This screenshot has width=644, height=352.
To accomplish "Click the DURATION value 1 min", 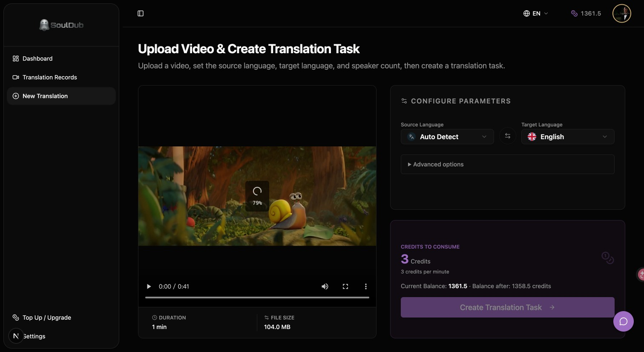I will pyautogui.click(x=159, y=327).
